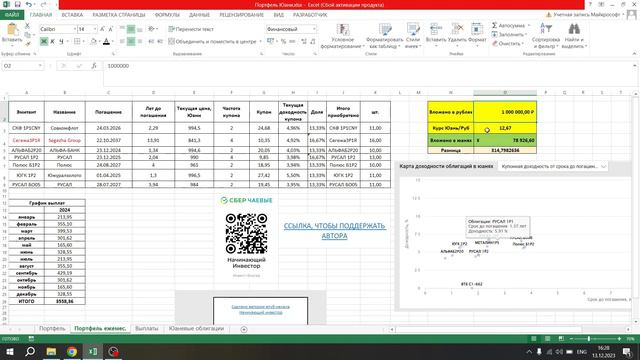Screen dimensions: 640x360
Task: Toggle italic formatting (К)
Action: (x=52, y=41)
